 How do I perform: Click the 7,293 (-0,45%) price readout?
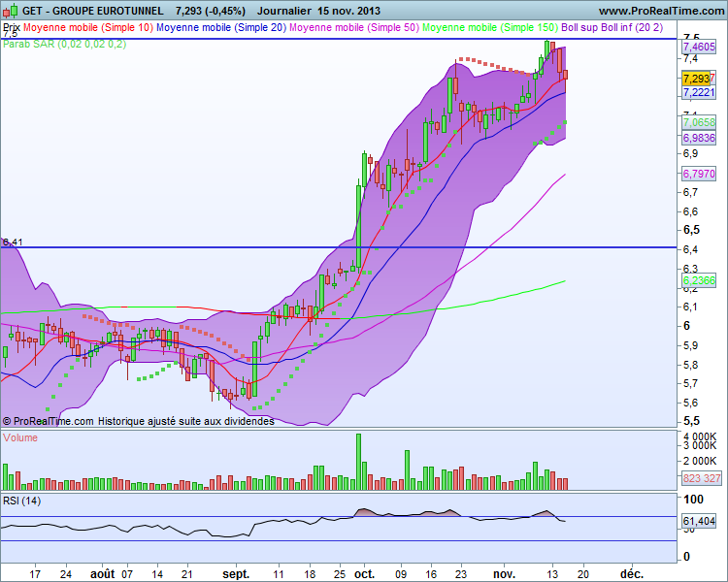coord(211,11)
